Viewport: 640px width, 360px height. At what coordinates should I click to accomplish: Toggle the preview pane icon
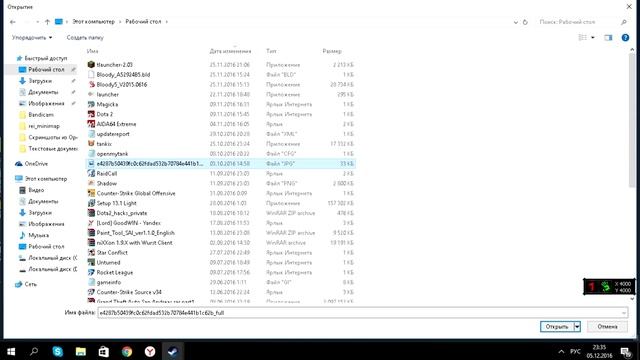coord(608,38)
